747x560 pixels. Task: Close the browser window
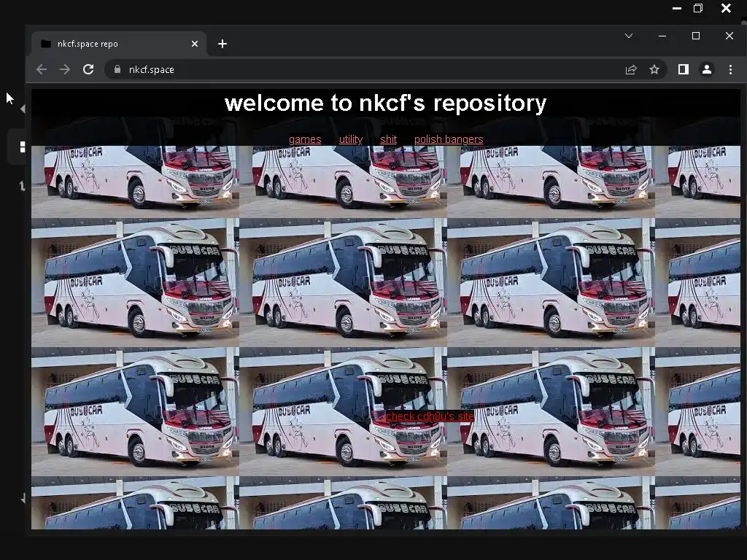[x=729, y=36]
